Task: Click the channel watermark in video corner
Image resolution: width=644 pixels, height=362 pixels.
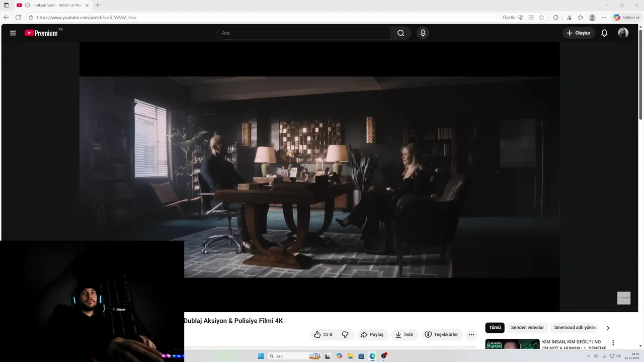Action: pyautogui.click(x=624, y=298)
